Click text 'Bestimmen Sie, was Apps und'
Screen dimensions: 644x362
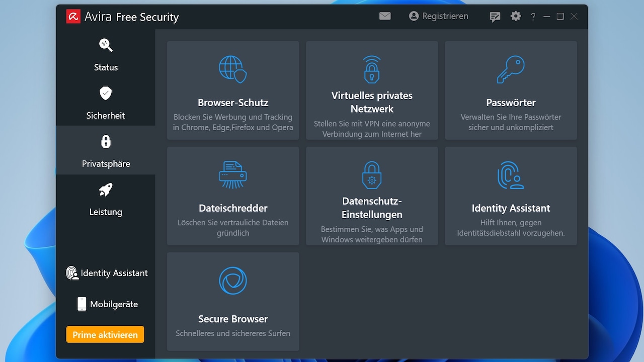pos(372,229)
